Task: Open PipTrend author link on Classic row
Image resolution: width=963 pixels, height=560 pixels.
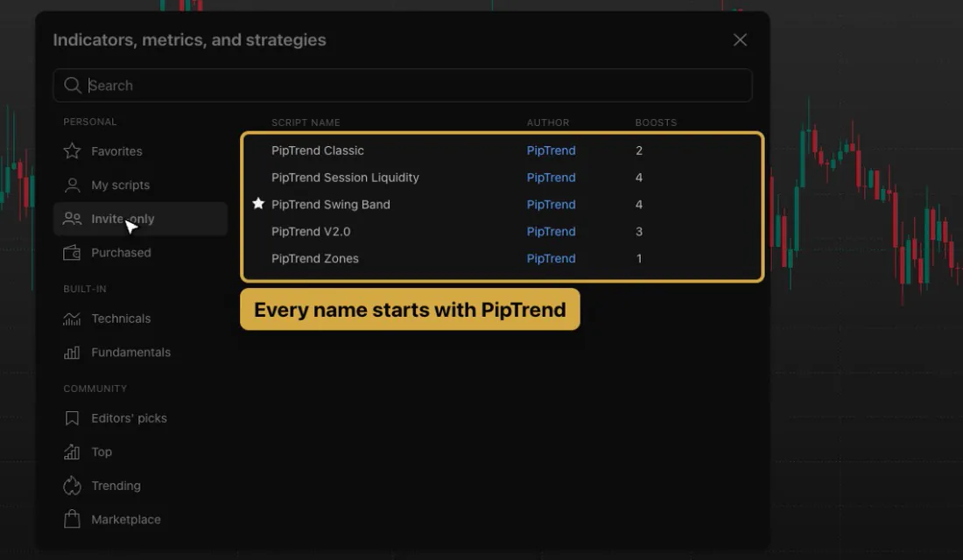Action: coord(551,150)
